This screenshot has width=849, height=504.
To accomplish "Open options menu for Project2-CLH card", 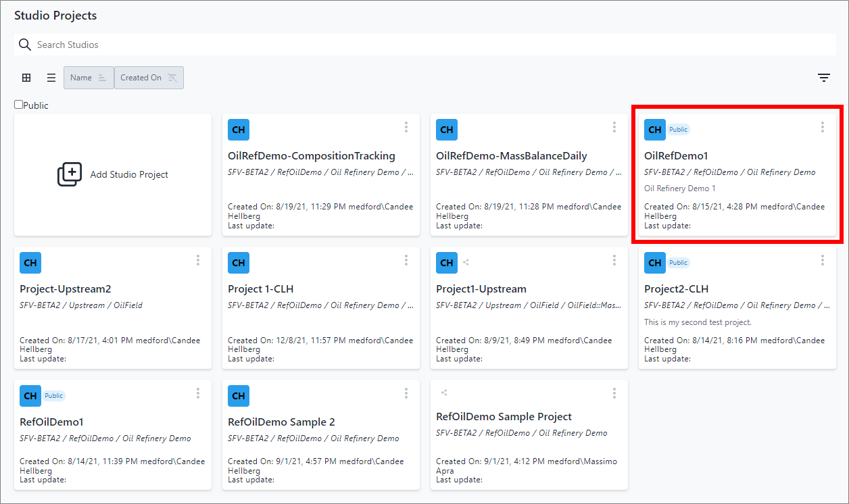I will [822, 260].
